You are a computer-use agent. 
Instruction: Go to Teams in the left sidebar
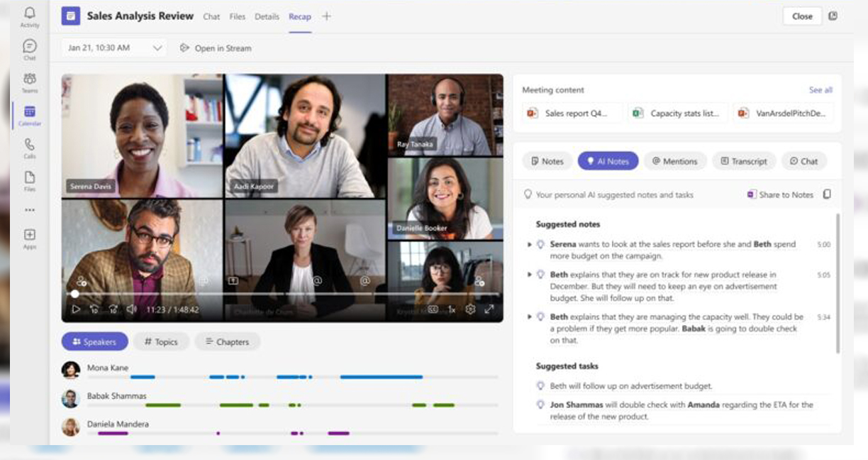29,82
